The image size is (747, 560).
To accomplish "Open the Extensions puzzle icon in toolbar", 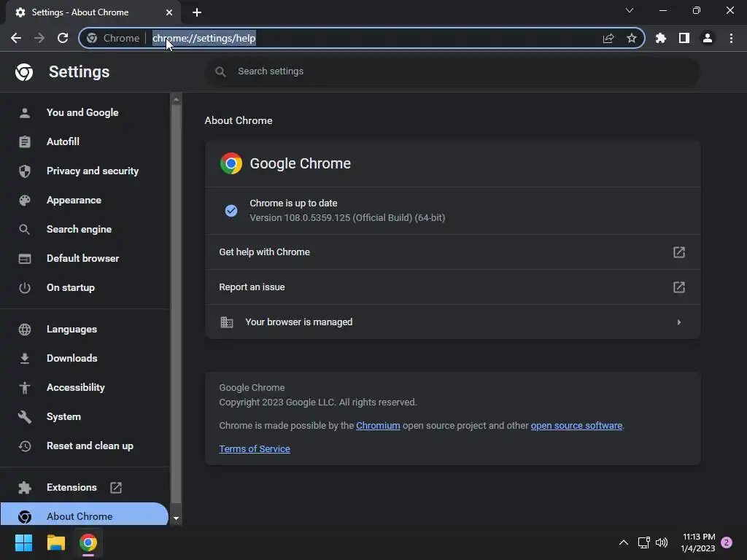I will (661, 38).
